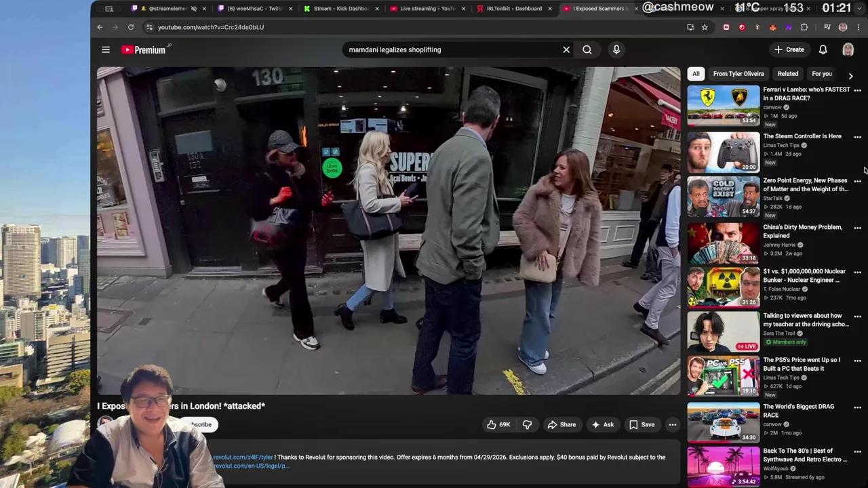Select the Related chip

tap(788, 74)
